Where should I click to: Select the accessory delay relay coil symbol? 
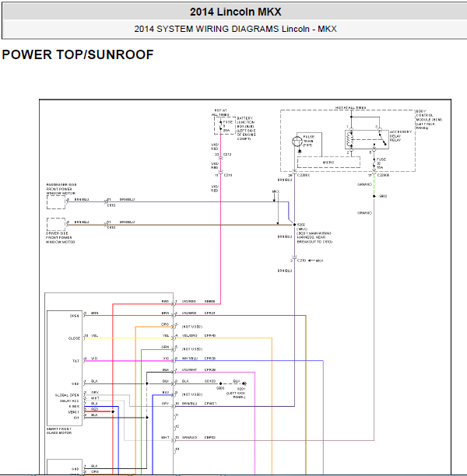(x=351, y=140)
